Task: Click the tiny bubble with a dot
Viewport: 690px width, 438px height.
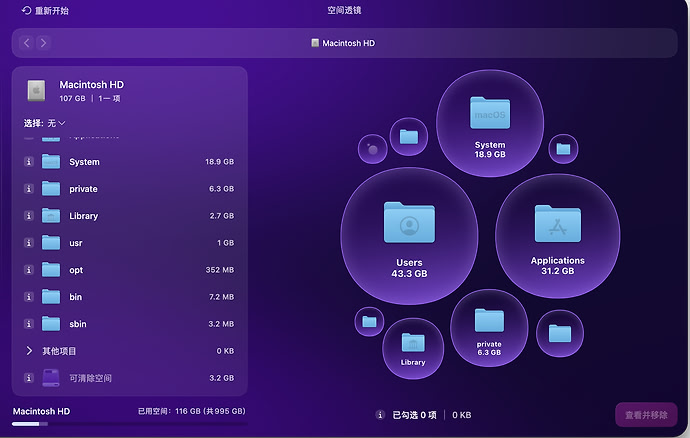Action: click(x=373, y=149)
